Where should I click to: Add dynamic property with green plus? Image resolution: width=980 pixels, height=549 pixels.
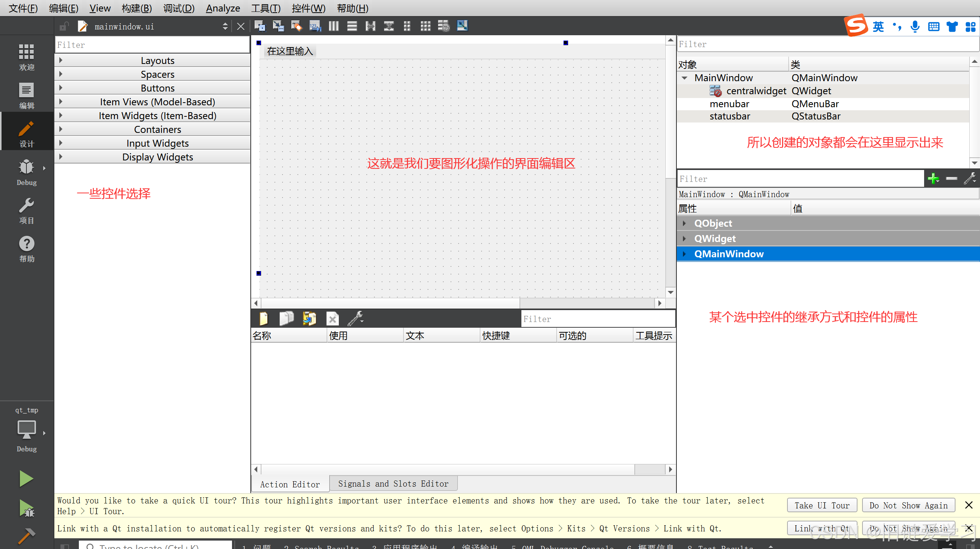[x=933, y=178]
